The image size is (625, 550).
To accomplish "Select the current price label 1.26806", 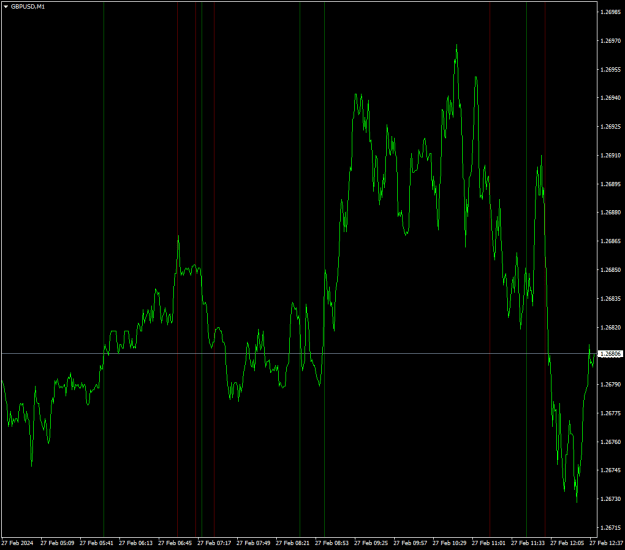I will coord(610,354).
